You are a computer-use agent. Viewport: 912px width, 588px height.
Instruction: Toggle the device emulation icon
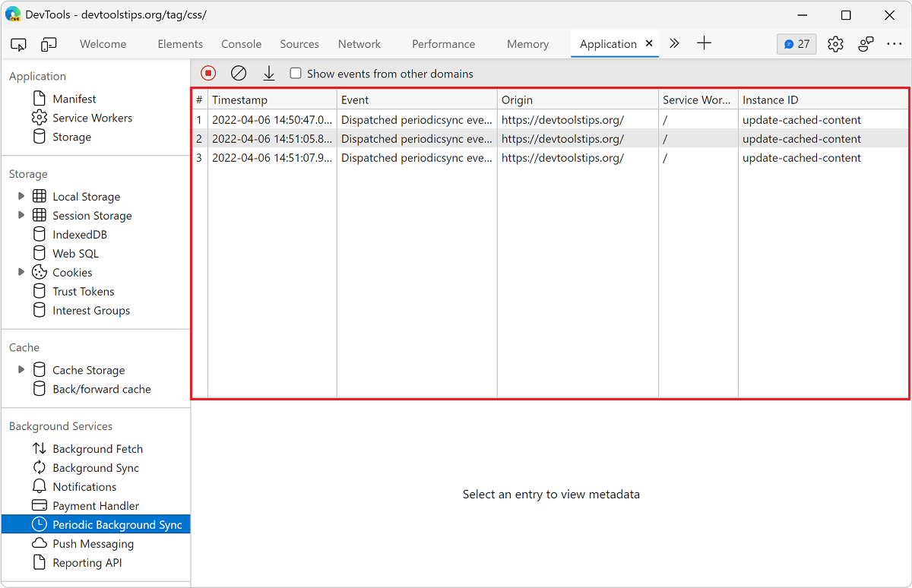49,44
